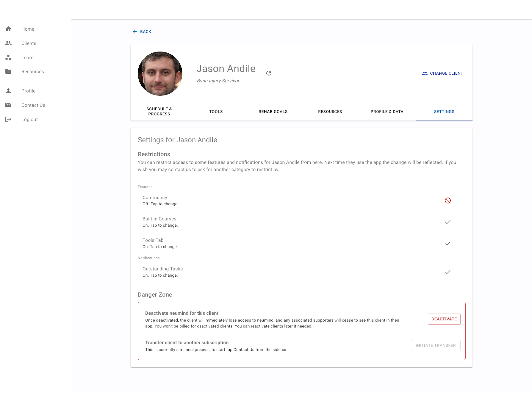Click the 'Danger Zone' heading
The image size is (532, 393).
click(x=155, y=295)
